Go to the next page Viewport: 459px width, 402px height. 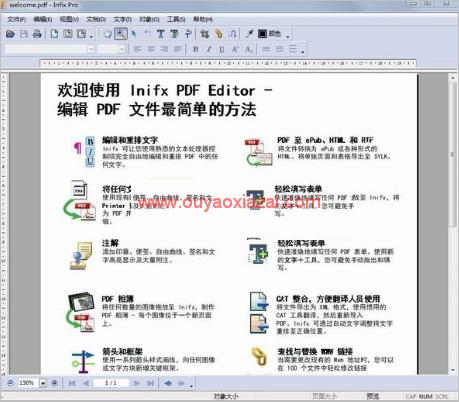pos(137,383)
